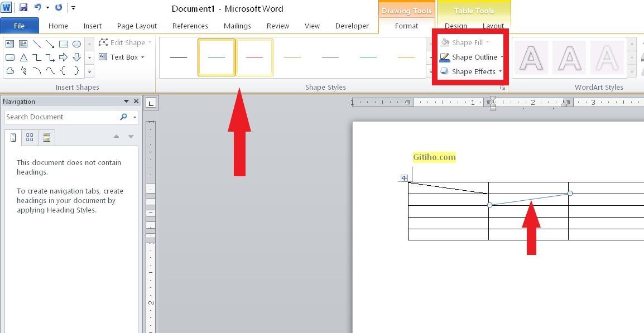
Task: Switch to the Insert tab
Action: (93, 26)
